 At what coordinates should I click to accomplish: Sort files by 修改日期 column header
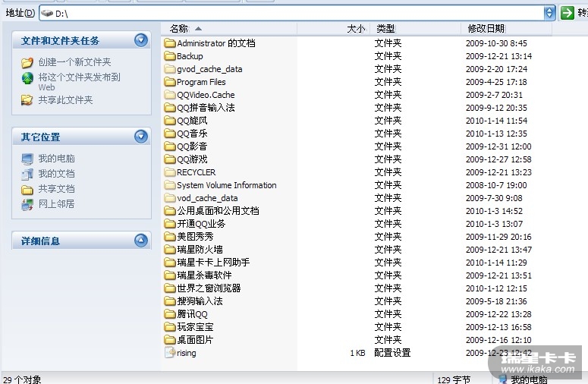click(506, 29)
